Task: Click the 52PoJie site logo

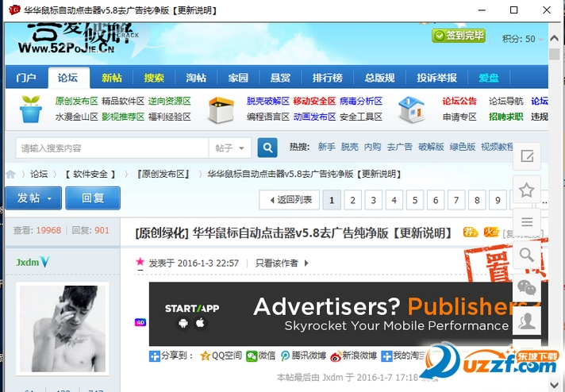Action: [78, 38]
